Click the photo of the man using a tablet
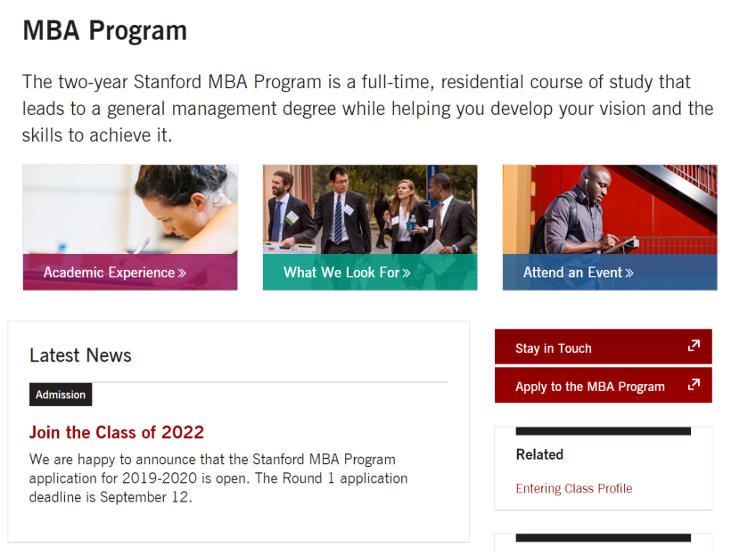This screenshot has width=756, height=555. (610, 209)
